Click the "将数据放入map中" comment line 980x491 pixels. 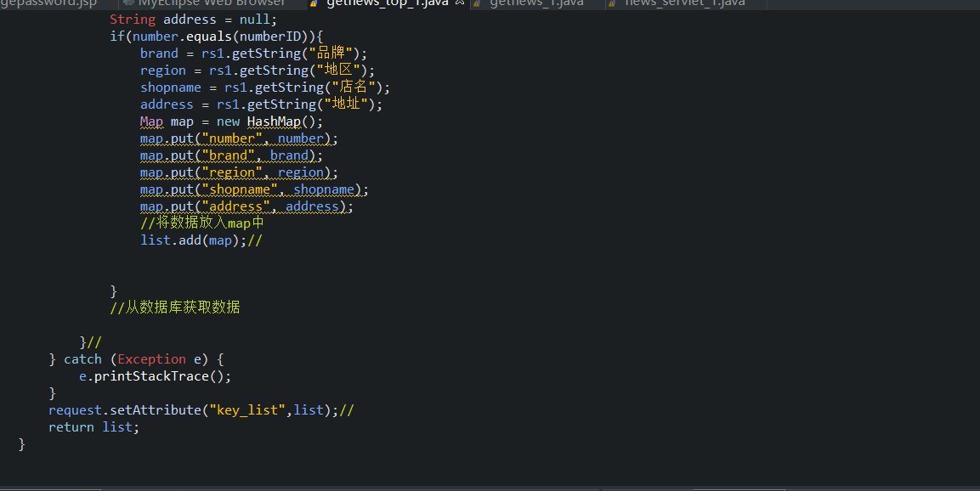coord(202,223)
